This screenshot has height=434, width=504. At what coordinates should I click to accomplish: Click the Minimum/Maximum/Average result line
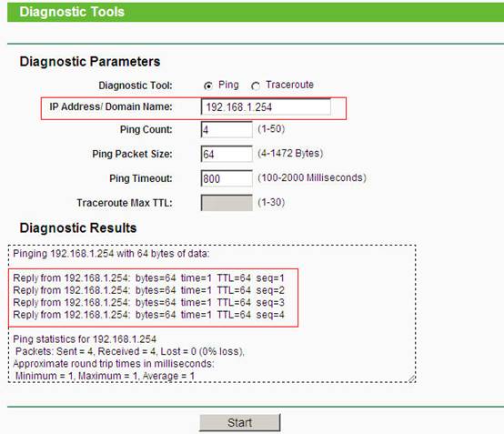pyautogui.click(x=105, y=376)
